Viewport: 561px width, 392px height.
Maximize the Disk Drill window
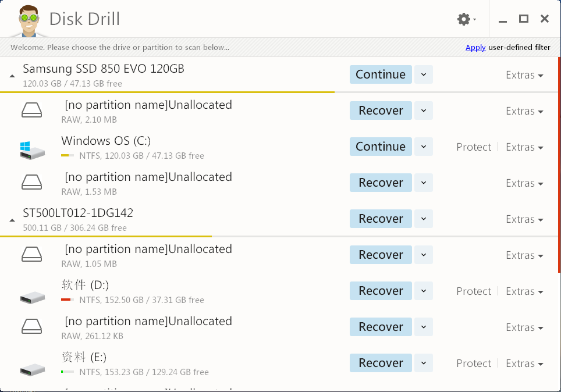pos(524,19)
